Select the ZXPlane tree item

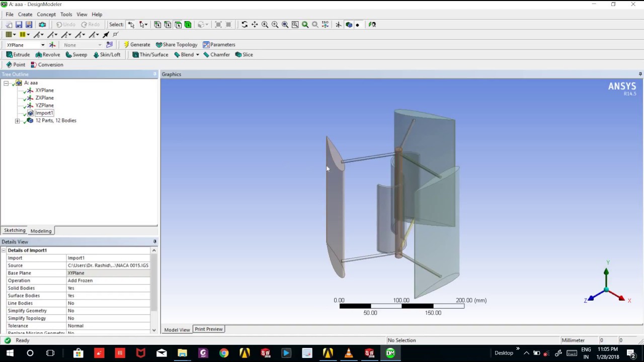(44, 98)
